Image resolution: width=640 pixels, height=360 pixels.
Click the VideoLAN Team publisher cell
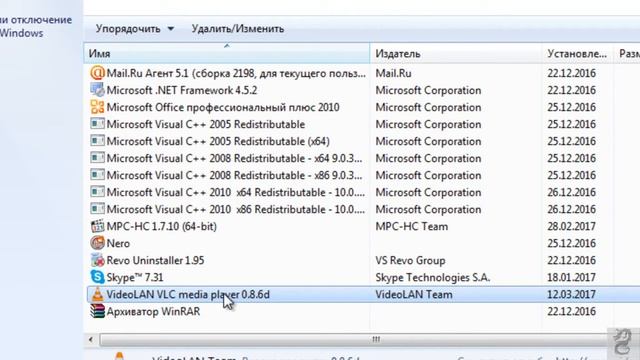click(x=414, y=294)
